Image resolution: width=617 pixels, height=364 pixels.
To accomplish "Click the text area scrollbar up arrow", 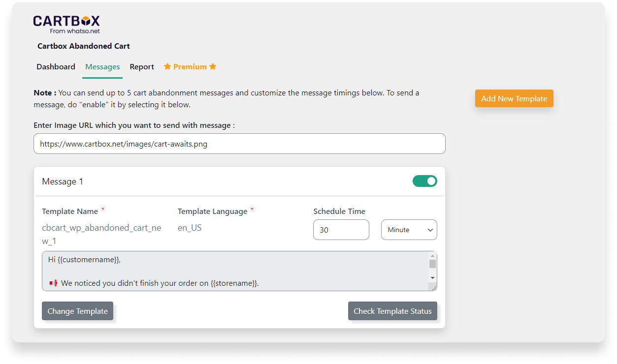I will pyautogui.click(x=432, y=256).
